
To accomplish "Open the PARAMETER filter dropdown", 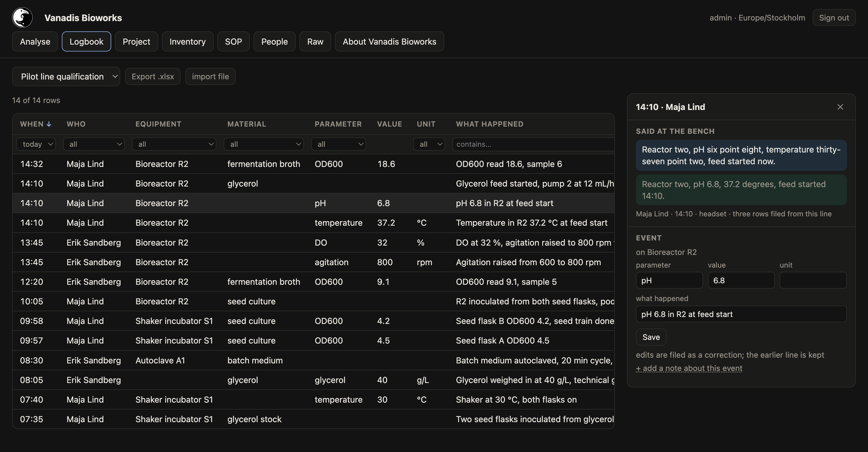I will click(x=338, y=144).
